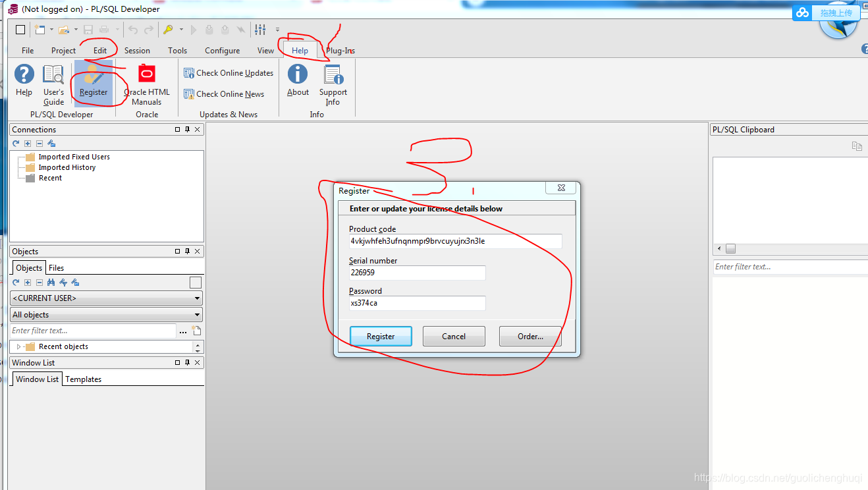Viewport: 868px width, 490px height.
Task: Open the Tools ribbon tab
Action: pyautogui.click(x=177, y=51)
